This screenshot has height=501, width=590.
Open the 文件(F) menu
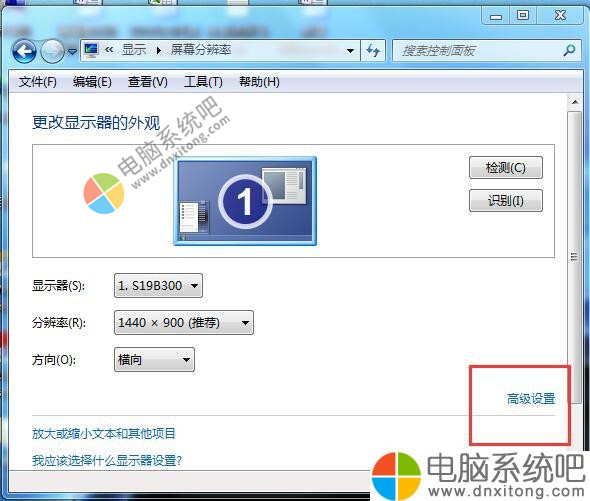(x=38, y=82)
